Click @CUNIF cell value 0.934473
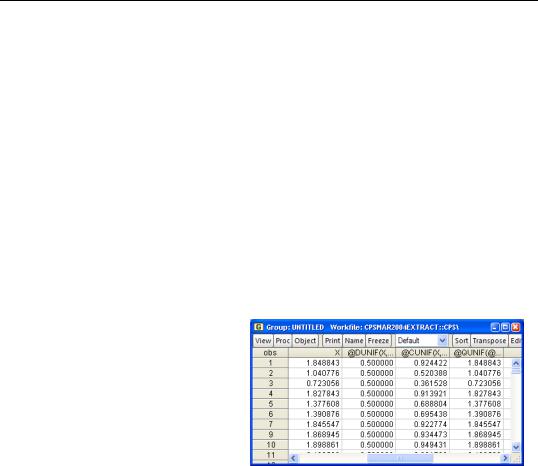Viewport: 538px width, 466px height. tap(422, 434)
